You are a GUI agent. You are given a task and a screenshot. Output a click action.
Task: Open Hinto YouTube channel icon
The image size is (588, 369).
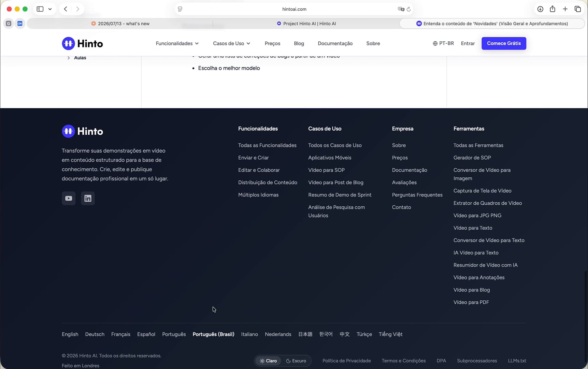[x=69, y=198]
